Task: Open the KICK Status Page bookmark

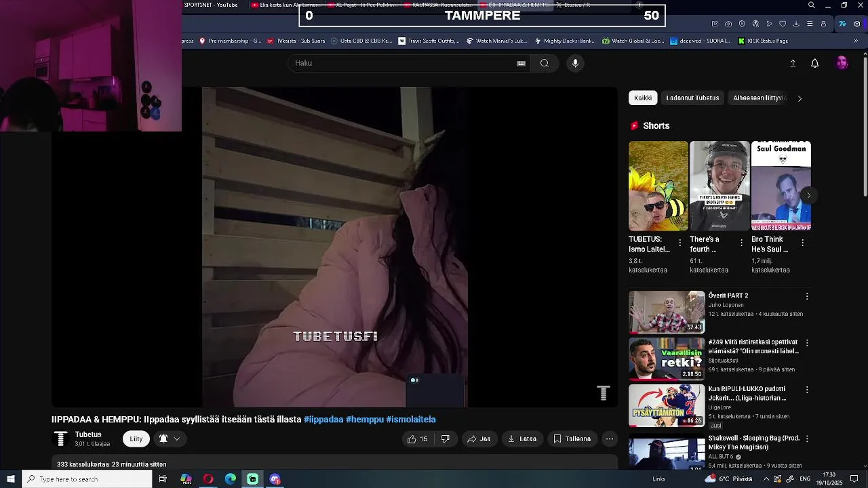Action: (x=763, y=41)
